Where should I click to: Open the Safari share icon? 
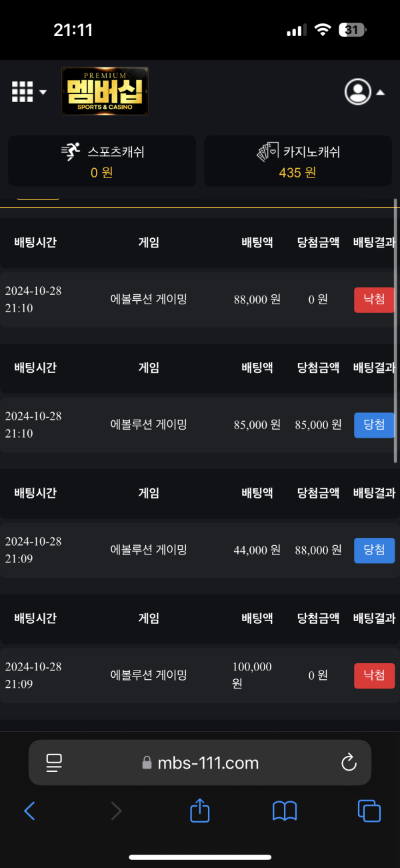pyautogui.click(x=200, y=810)
